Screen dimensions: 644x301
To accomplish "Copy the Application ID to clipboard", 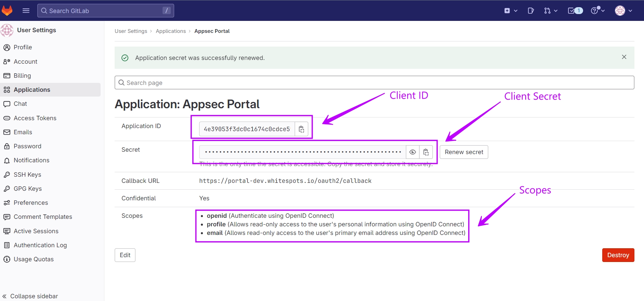I will [301, 129].
